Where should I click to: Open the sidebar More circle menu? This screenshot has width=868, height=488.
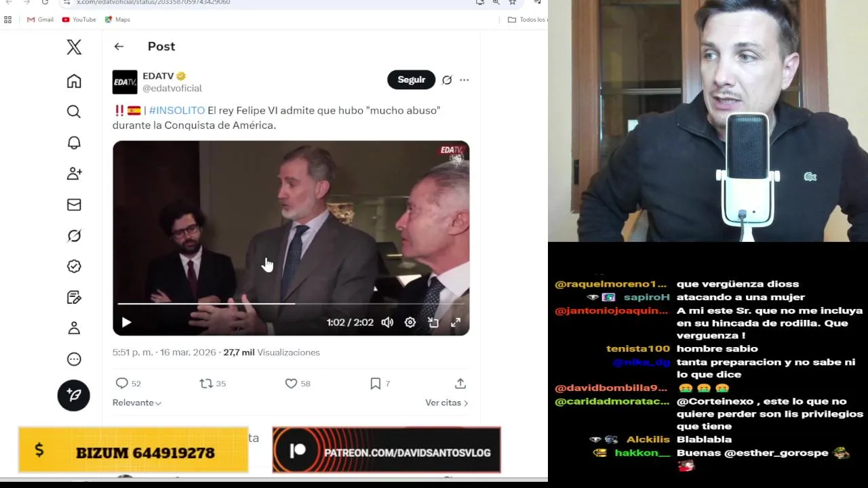tap(74, 359)
